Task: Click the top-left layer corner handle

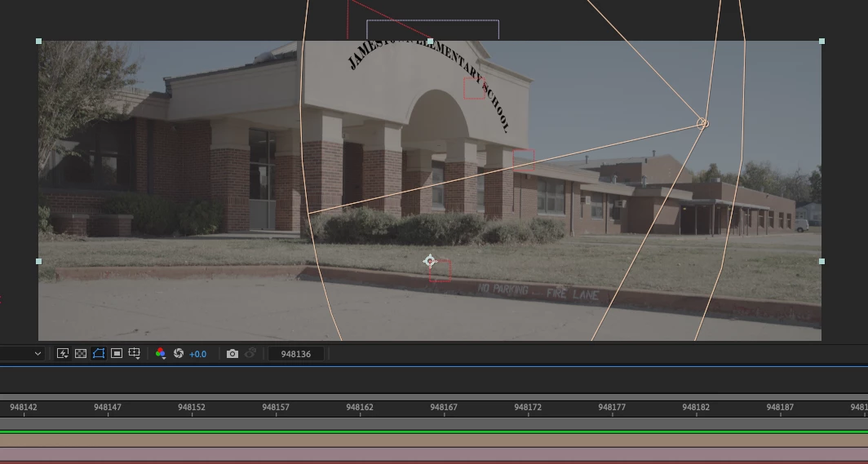Action: point(38,41)
